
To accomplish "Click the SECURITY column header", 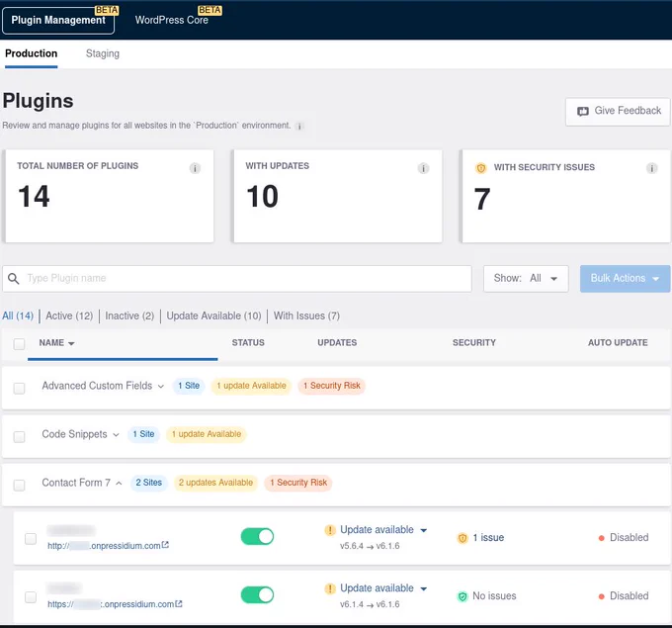I will click(474, 343).
